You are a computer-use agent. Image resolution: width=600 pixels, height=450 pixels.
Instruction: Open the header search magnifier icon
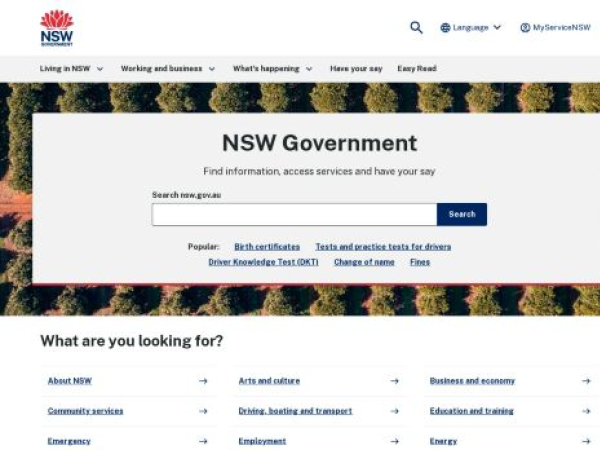pyautogui.click(x=416, y=28)
